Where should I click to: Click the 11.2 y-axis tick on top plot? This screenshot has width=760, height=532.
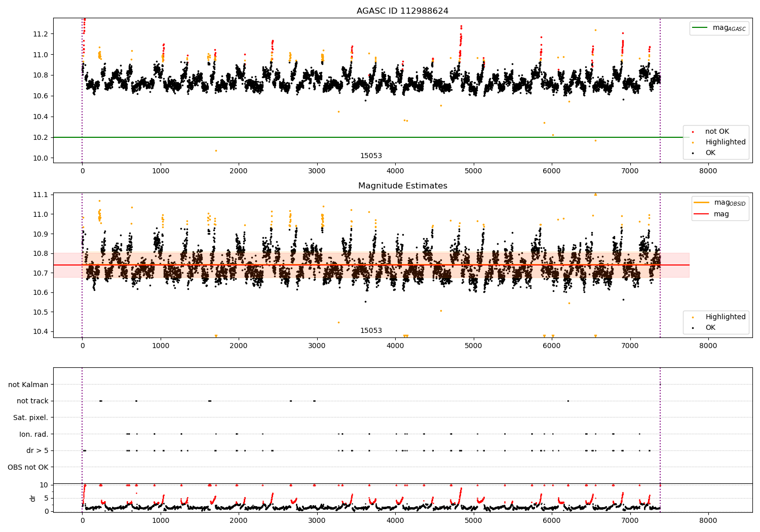click(40, 34)
